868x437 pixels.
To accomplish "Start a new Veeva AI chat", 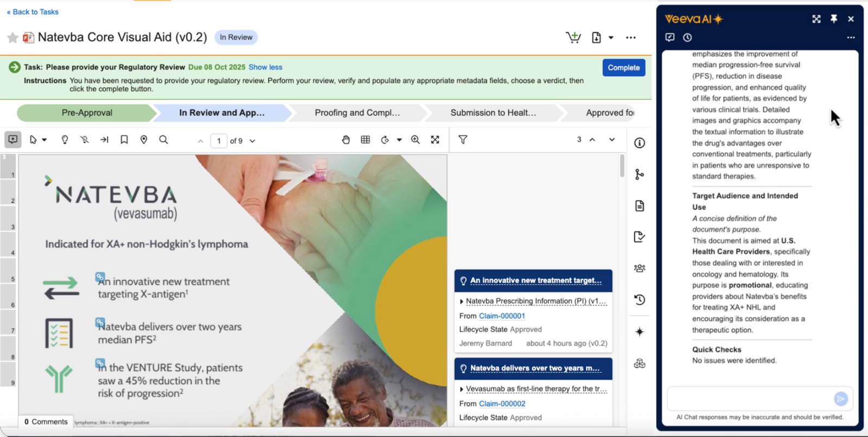I will tap(670, 37).
